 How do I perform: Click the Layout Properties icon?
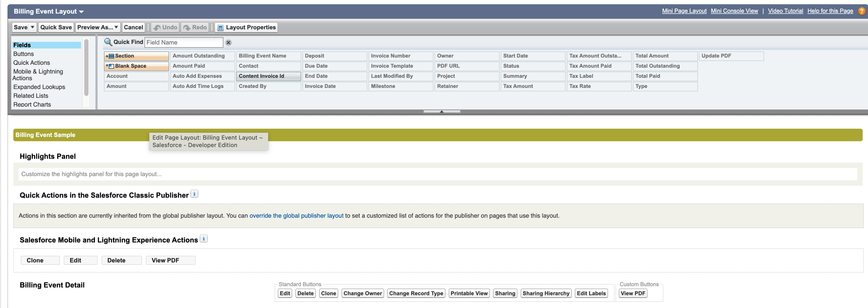220,28
